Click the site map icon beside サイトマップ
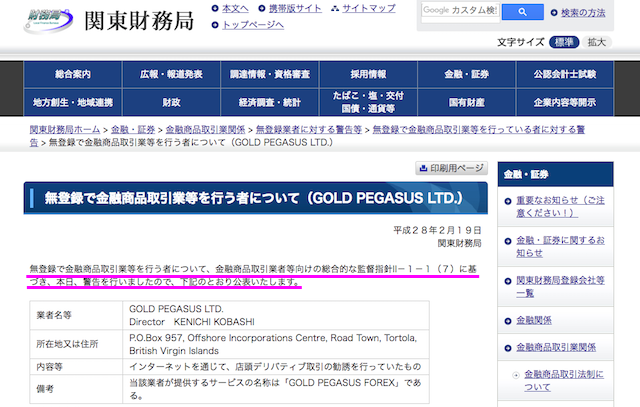 click(335, 9)
